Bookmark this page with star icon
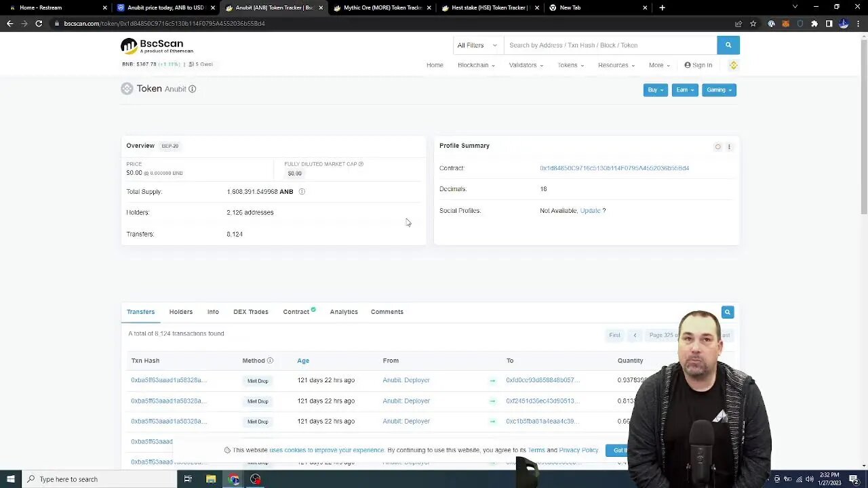This screenshot has width=868, height=488. 753,24
